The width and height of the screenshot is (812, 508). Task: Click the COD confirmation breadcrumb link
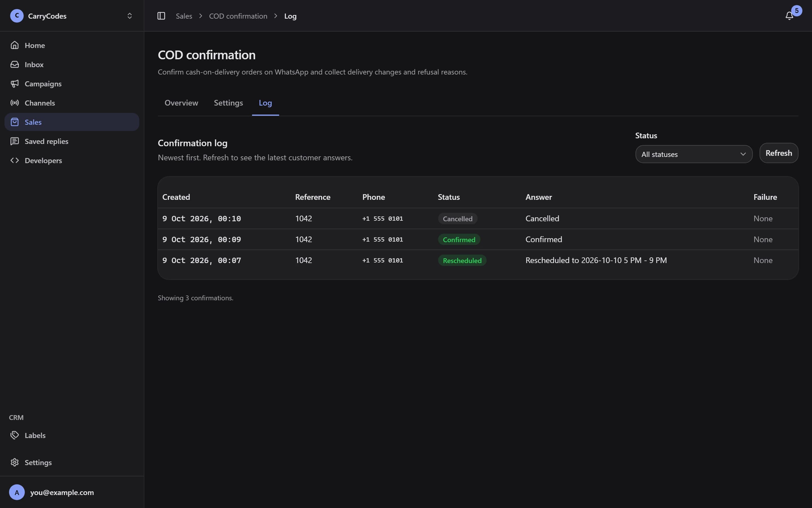tap(238, 16)
